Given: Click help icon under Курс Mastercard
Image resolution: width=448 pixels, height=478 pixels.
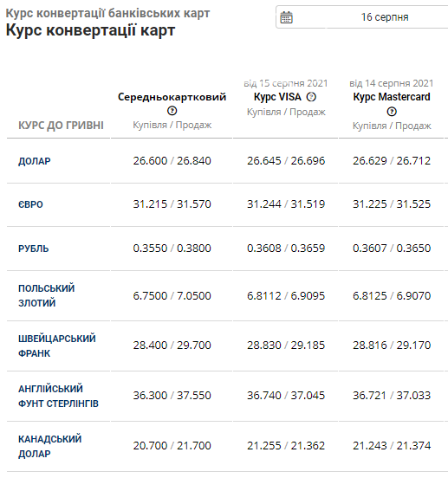Looking at the screenshot, I should (392, 112).
